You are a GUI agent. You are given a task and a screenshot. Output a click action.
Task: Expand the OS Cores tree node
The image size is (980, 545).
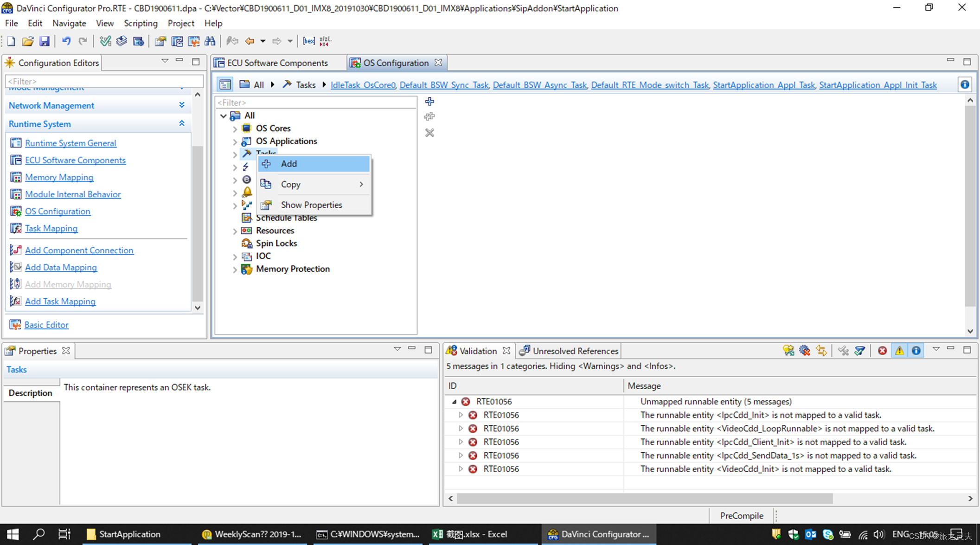pos(235,128)
